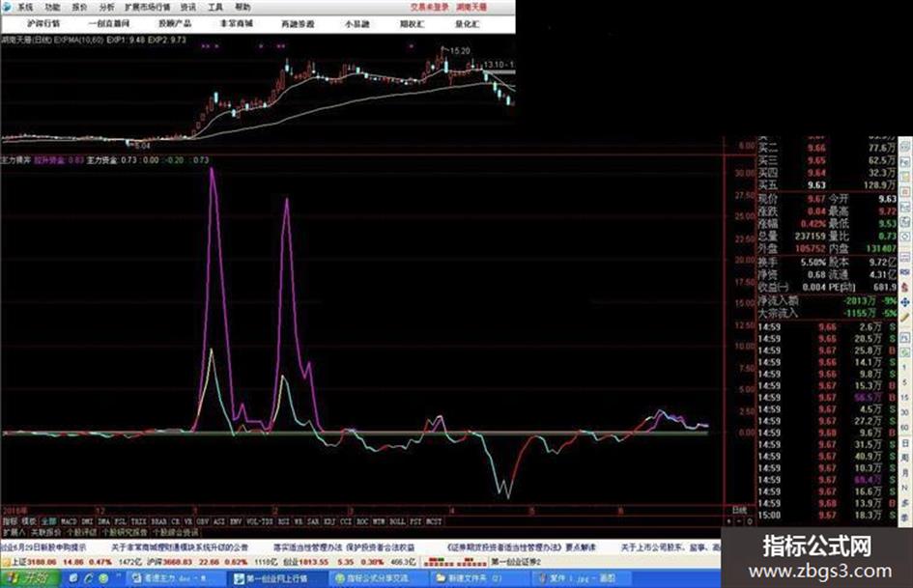
Task: Select the SAR indicator tab
Action: (313, 521)
